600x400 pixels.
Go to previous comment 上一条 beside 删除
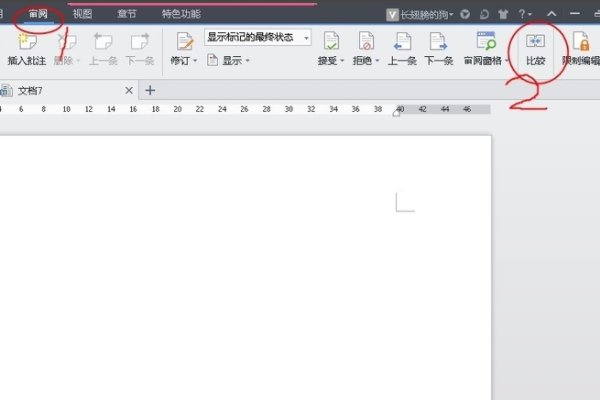pos(103,50)
